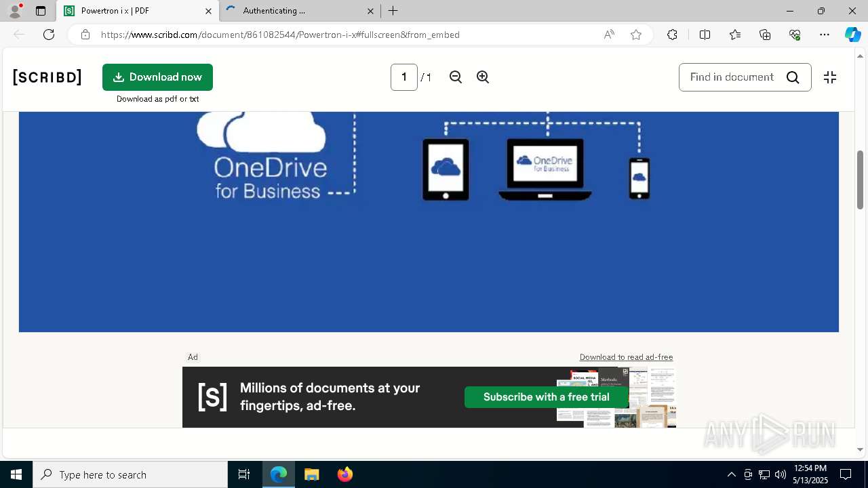Image resolution: width=868 pixels, height=488 pixels.
Task: Click the volume tray icon
Action: (x=781, y=474)
